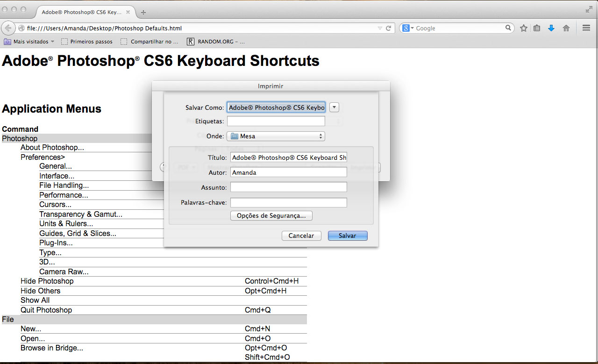Click the Assunto text field
Image resolution: width=598 pixels, height=364 pixels.
pos(288,187)
